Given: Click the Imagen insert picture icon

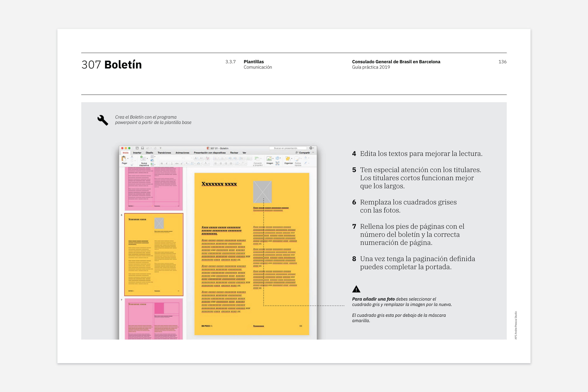Looking at the screenshot, I should [269, 158].
